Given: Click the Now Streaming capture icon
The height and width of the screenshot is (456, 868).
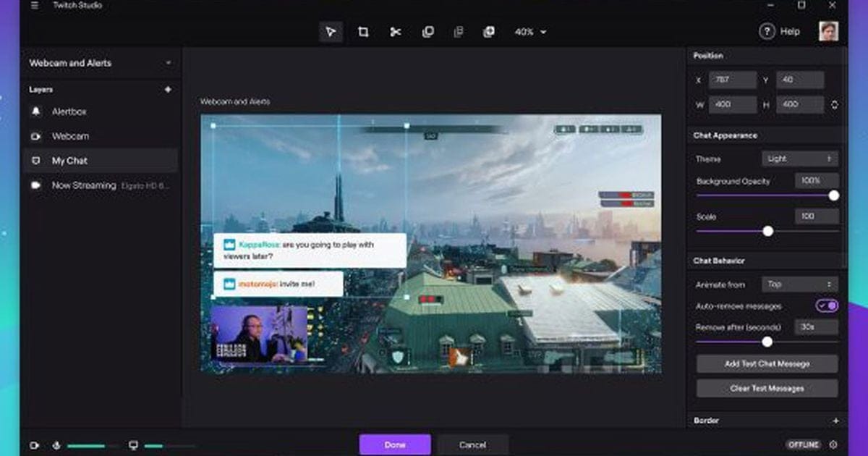Looking at the screenshot, I should (x=36, y=185).
